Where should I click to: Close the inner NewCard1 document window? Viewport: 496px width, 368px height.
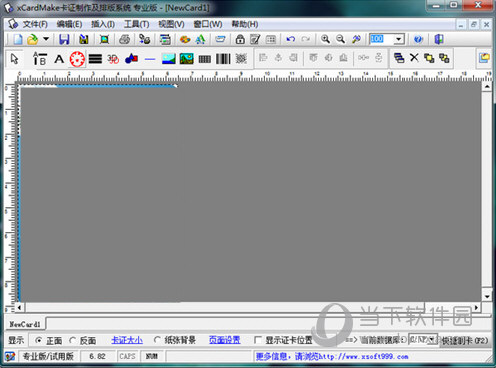[486, 24]
